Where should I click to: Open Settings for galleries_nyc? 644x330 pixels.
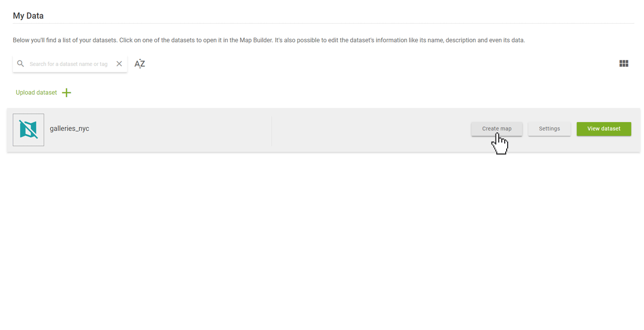tap(549, 128)
